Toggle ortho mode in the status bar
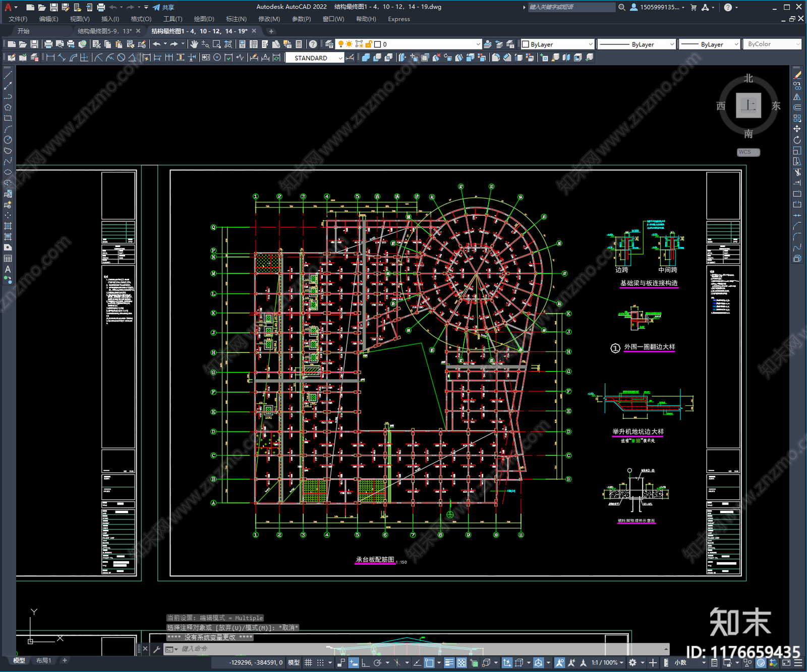 point(365,662)
